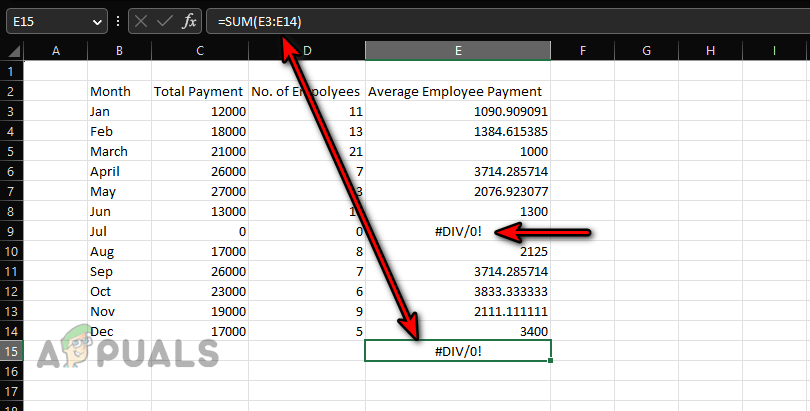Screen dimensions: 810x411
Task: Click the "Month" header cell
Action: click(119, 91)
